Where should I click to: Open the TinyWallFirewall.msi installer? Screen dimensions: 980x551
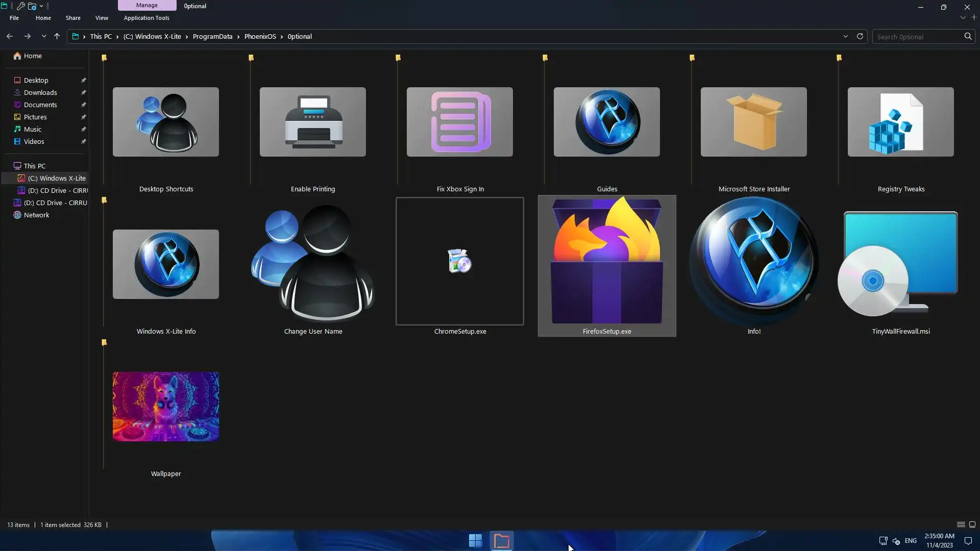pos(900,264)
